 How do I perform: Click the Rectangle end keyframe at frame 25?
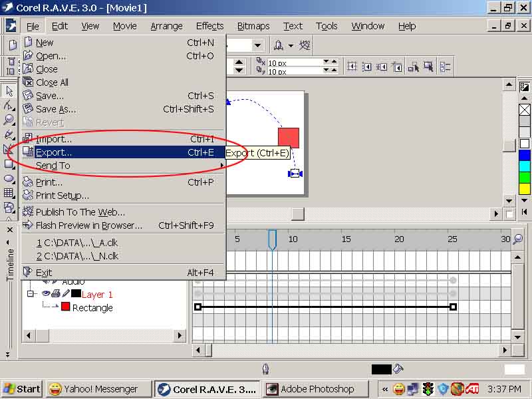click(453, 307)
